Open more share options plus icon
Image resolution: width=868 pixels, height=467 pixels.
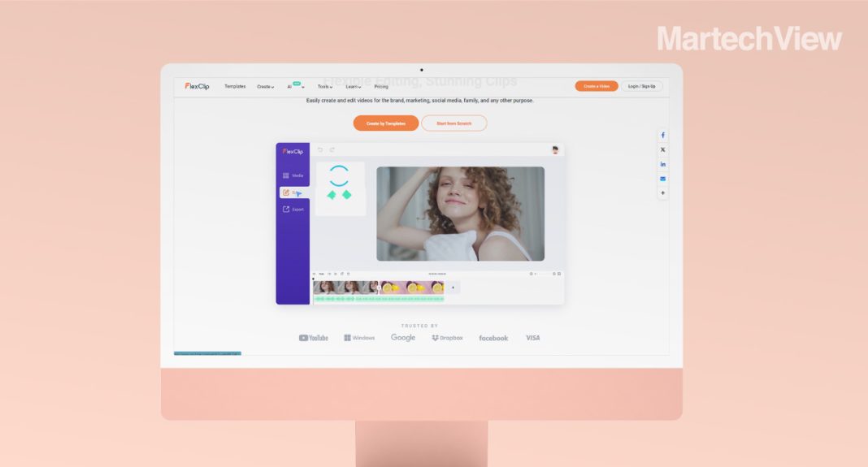[662, 193]
